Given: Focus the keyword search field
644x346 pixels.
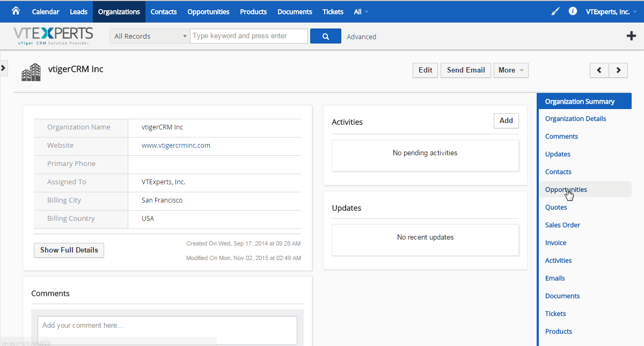Looking at the screenshot, I should point(249,36).
